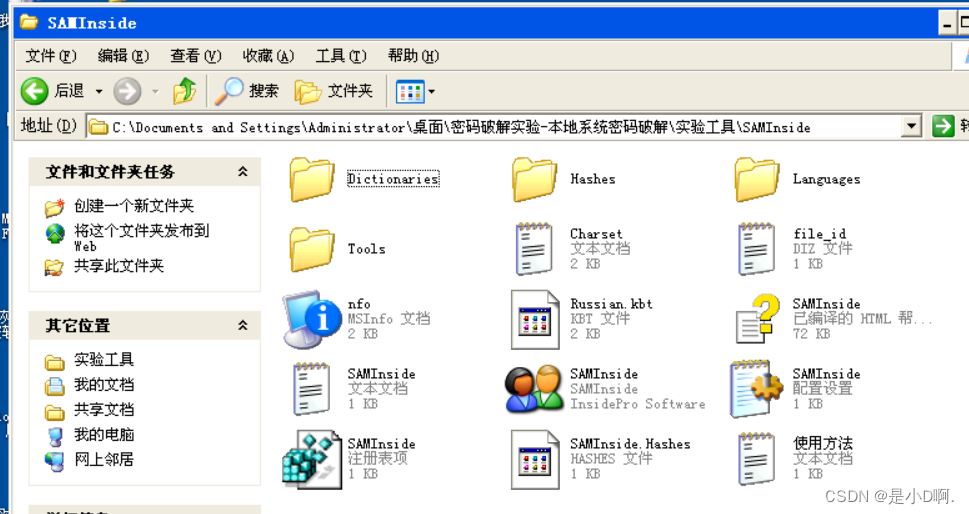Image resolution: width=969 pixels, height=514 pixels.
Task: Click the file_id file name text
Action: (x=819, y=234)
